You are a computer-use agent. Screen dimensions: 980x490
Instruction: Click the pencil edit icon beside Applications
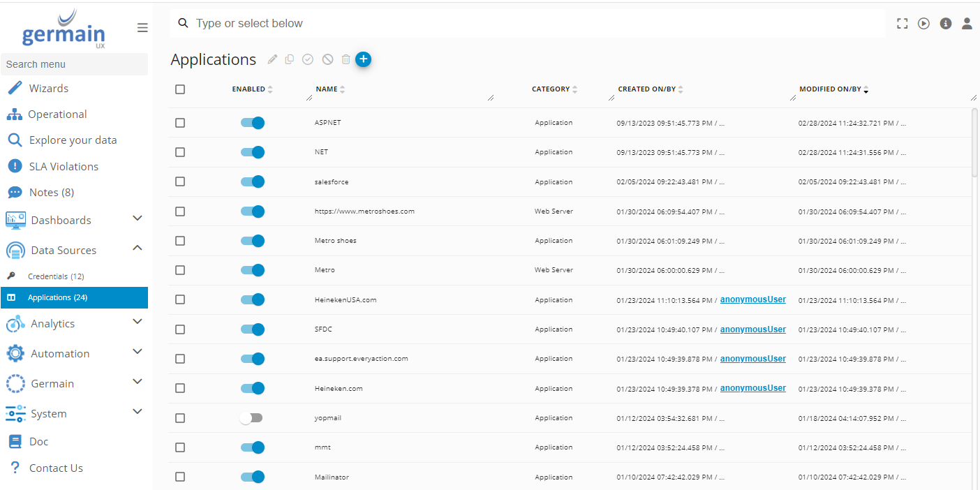point(272,60)
